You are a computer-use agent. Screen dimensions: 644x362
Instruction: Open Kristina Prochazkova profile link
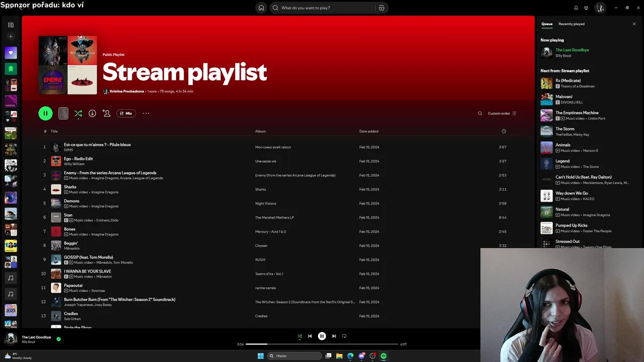click(127, 92)
